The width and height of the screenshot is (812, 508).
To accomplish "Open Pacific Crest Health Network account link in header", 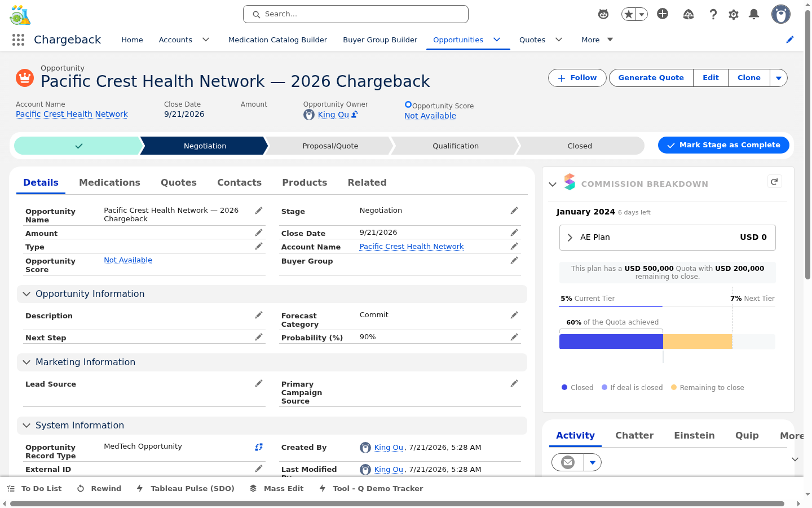I will (x=72, y=114).
